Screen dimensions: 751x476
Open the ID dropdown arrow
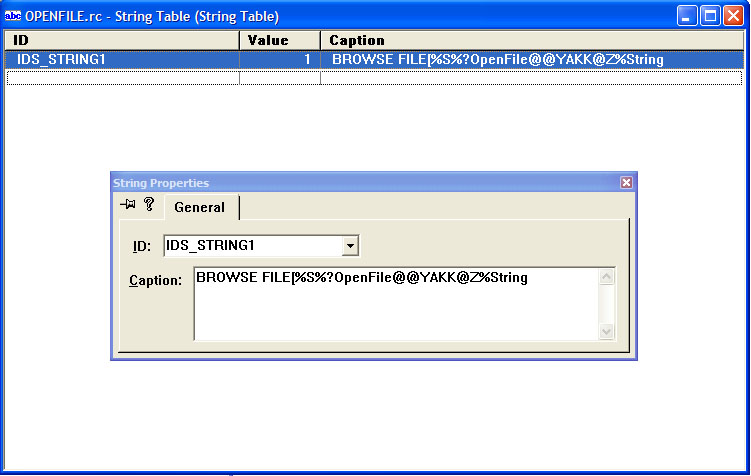click(x=350, y=245)
